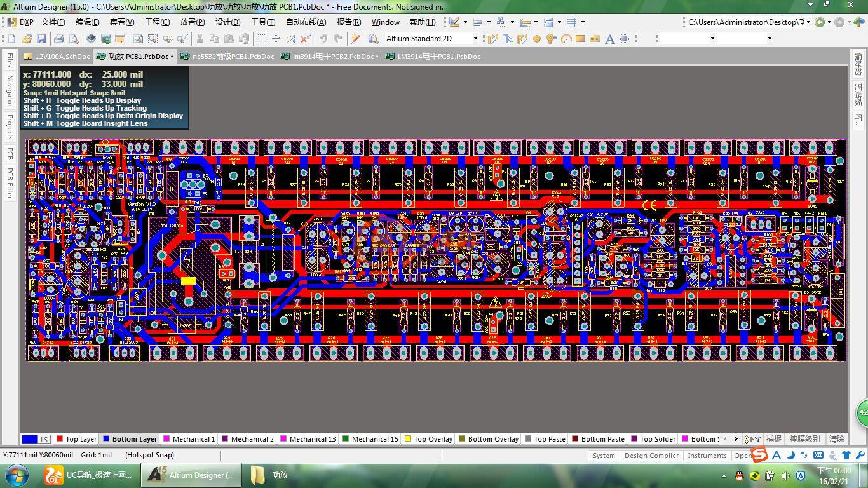Open the 文件(F) menu
The height and width of the screenshot is (488, 868).
[53, 22]
